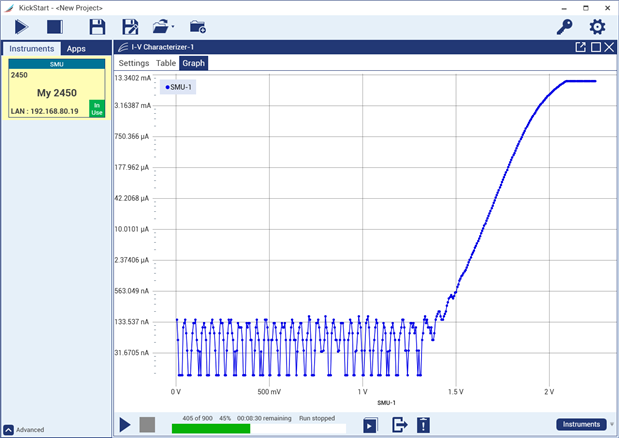
Task: Open settings with the gear icon
Action: pos(597,27)
